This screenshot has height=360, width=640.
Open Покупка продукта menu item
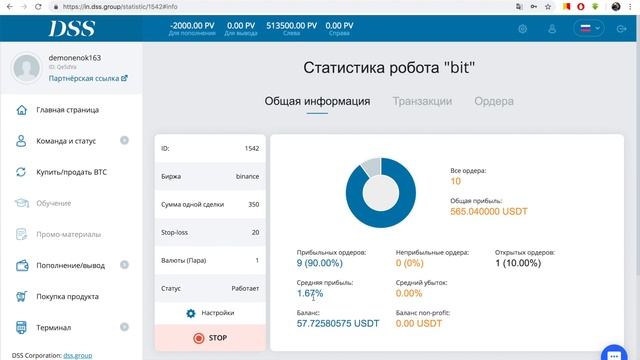point(67,296)
